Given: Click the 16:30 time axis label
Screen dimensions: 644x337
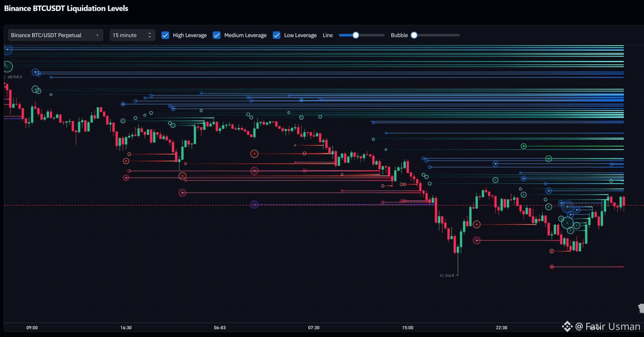Looking at the screenshot, I should coord(126,328).
